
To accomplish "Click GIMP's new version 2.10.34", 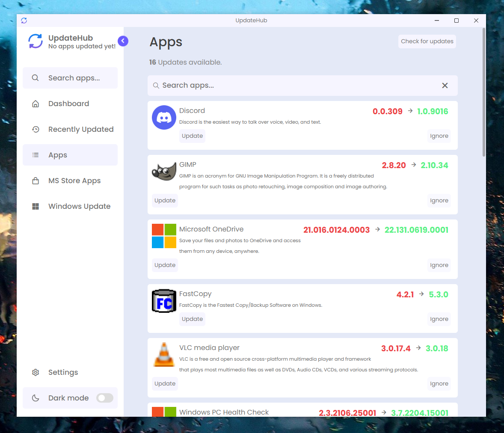I will click(435, 166).
